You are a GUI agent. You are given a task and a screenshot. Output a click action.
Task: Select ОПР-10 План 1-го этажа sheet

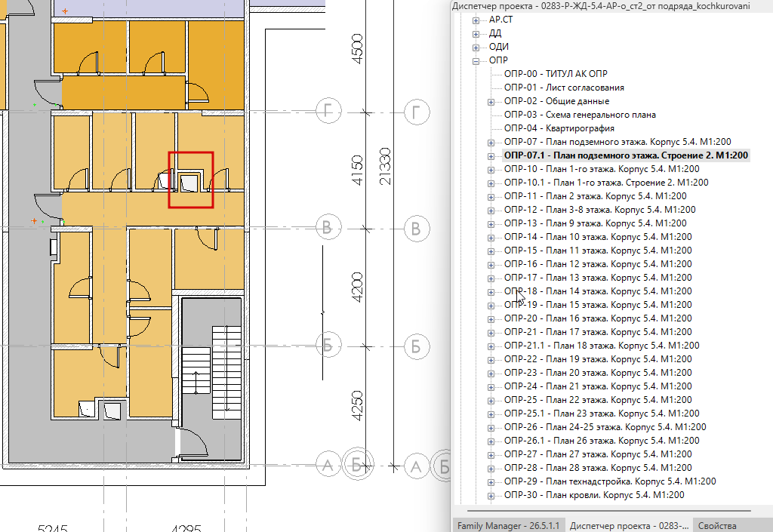pyautogui.click(x=602, y=169)
